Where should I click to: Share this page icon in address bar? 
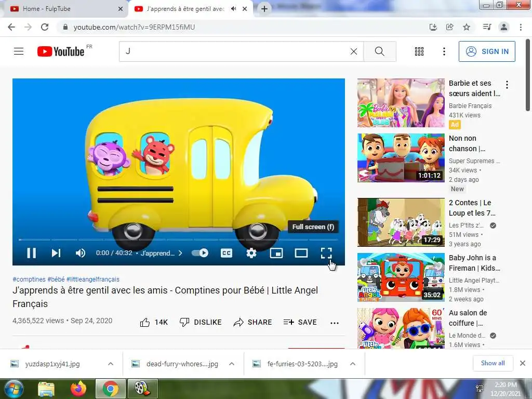click(x=449, y=27)
